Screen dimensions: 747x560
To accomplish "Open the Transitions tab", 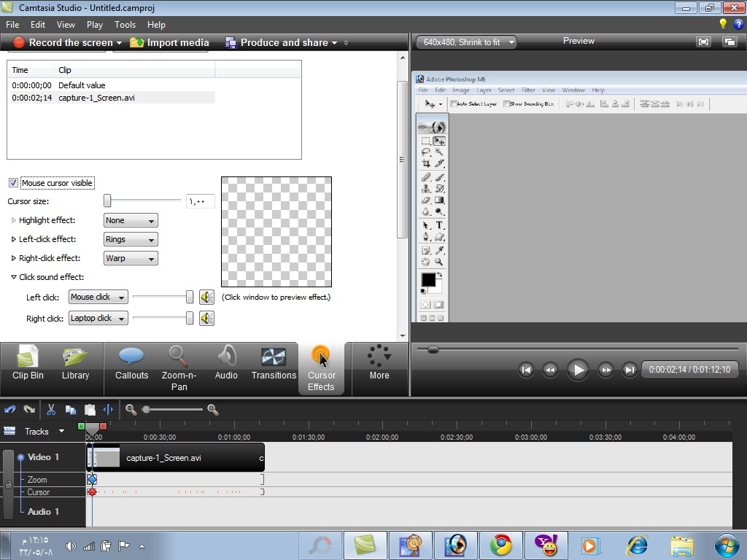I will 274,365.
